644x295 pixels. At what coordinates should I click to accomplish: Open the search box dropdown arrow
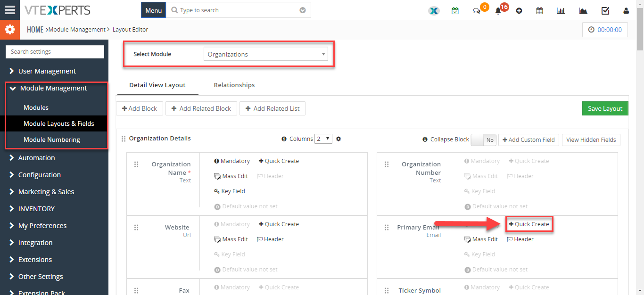click(303, 10)
